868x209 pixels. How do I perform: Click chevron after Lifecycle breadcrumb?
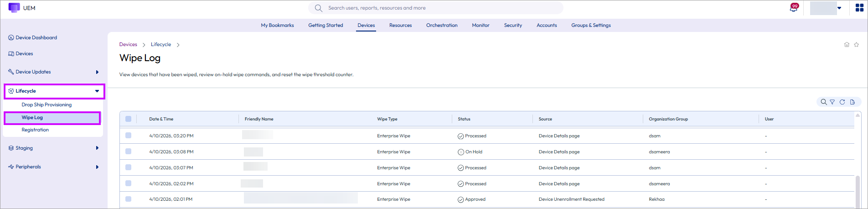[178, 45]
